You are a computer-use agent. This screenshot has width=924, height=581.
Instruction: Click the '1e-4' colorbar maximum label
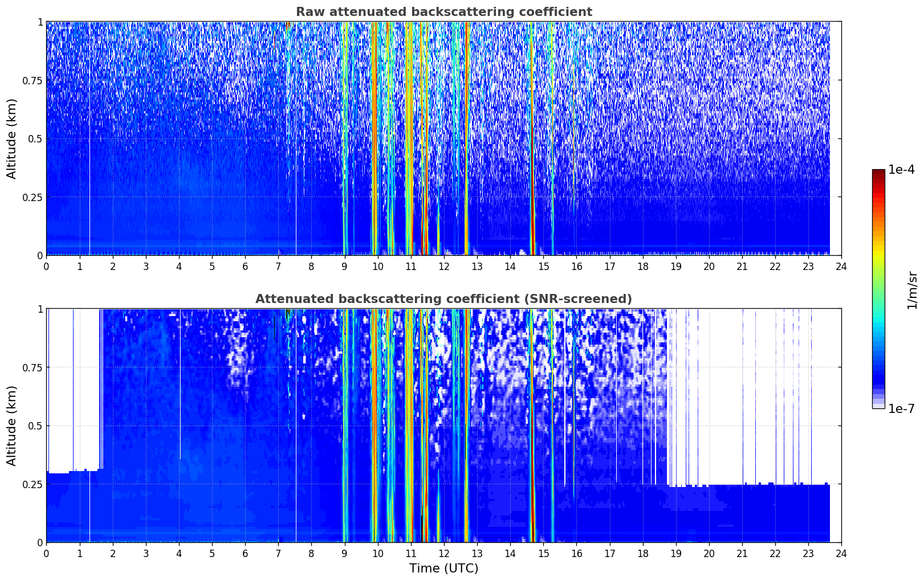(x=901, y=170)
